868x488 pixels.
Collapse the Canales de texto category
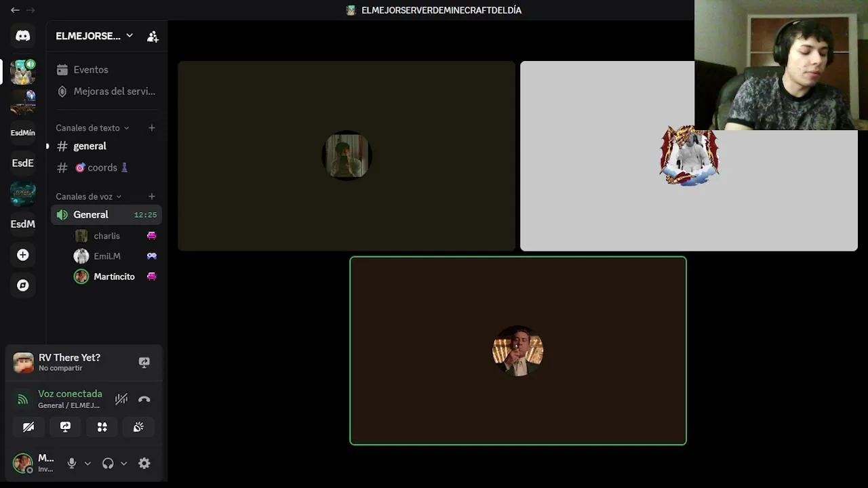click(x=92, y=128)
